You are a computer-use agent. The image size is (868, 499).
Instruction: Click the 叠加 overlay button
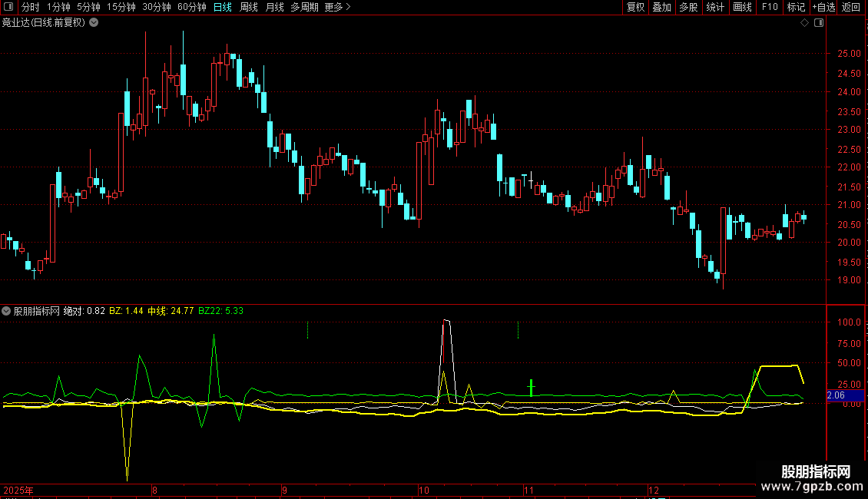coord(661,7)
